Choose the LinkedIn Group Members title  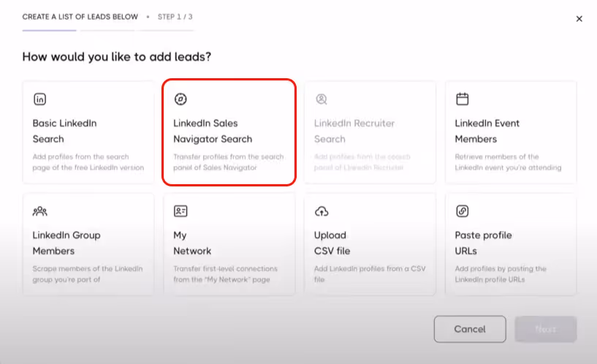point(66,243)
